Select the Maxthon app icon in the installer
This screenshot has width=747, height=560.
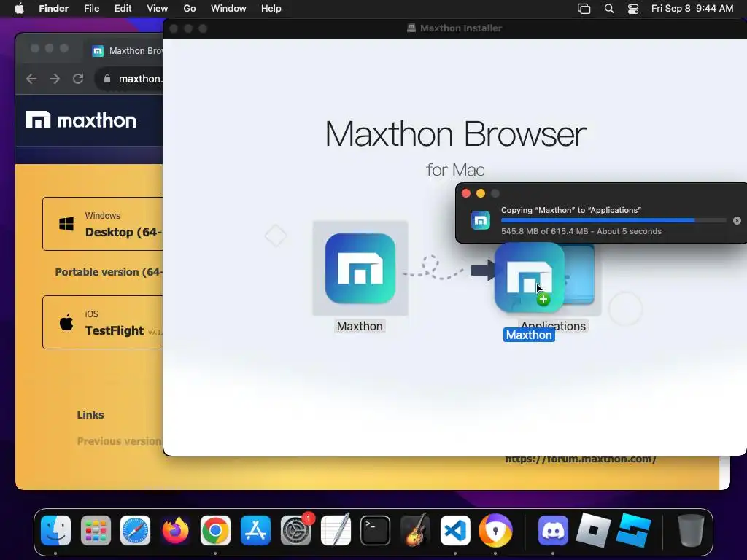pos(360,268)
